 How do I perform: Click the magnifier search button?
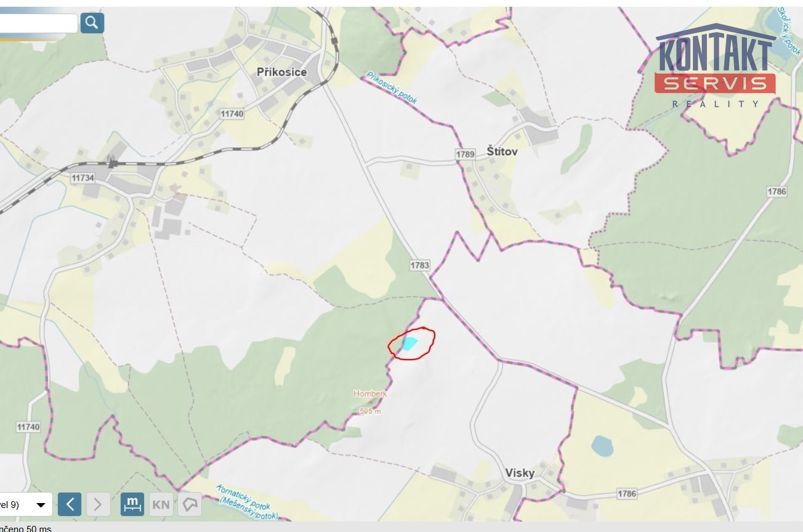point(92,23)
